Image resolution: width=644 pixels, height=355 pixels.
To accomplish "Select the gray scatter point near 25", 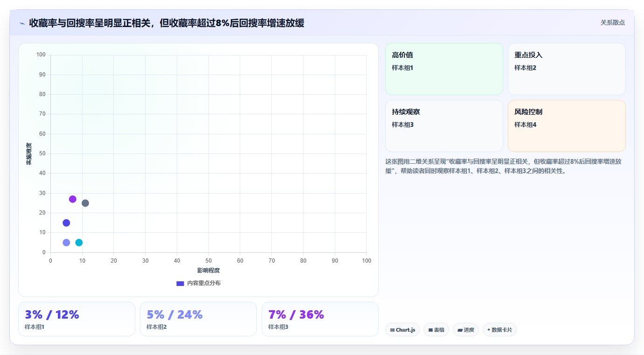I will tap(85, 203).
